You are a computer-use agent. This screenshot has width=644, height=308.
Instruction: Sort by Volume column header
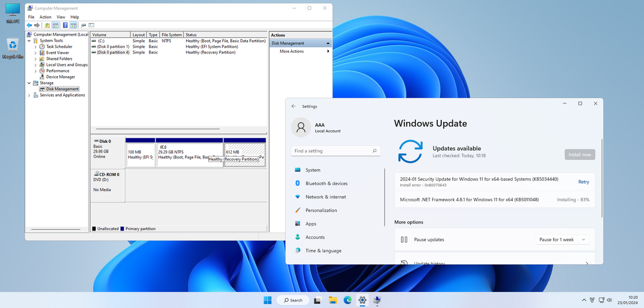tap(110, 35)
